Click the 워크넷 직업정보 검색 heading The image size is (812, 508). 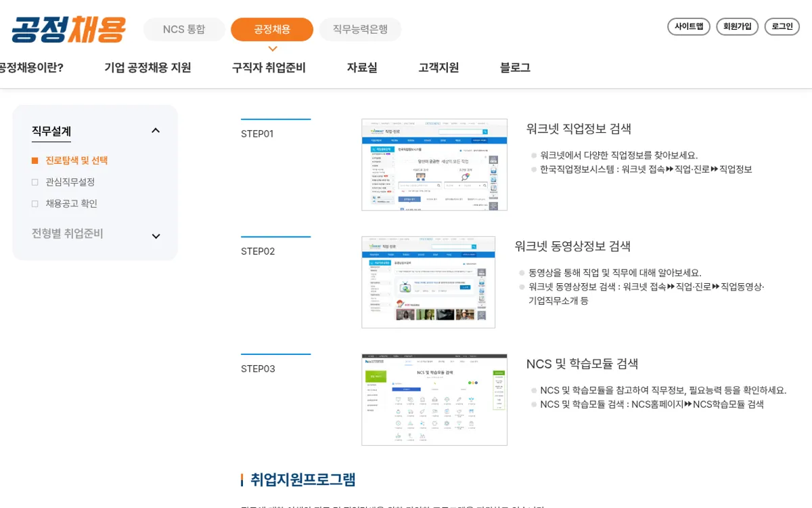579,129
